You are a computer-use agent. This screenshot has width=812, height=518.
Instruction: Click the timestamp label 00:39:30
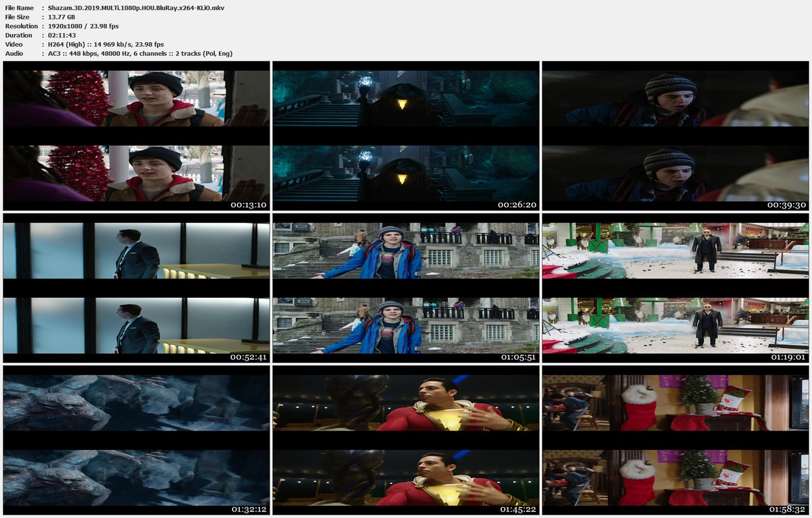point(787,205)
